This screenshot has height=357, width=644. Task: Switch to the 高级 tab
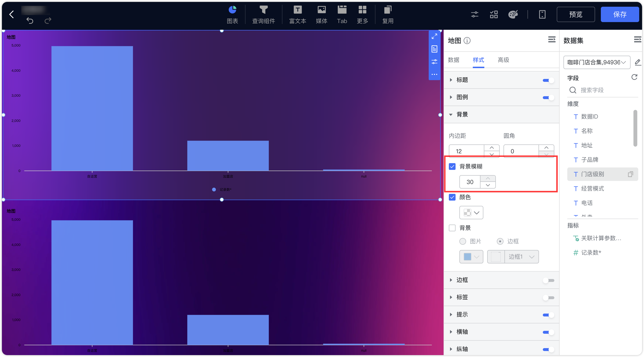503,60
